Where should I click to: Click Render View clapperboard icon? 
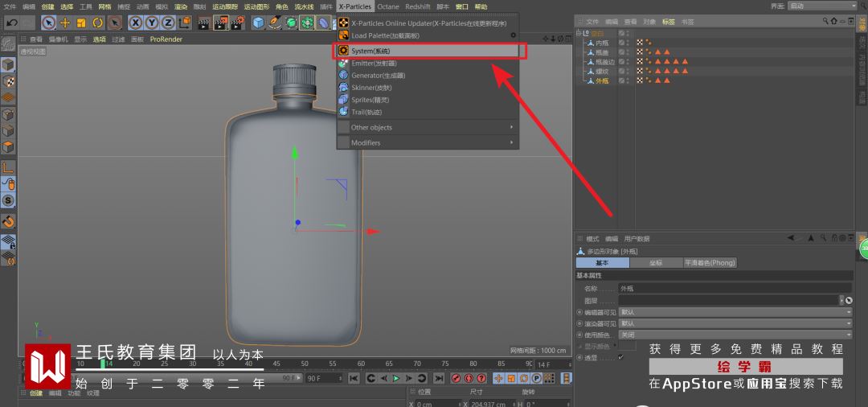204,23
